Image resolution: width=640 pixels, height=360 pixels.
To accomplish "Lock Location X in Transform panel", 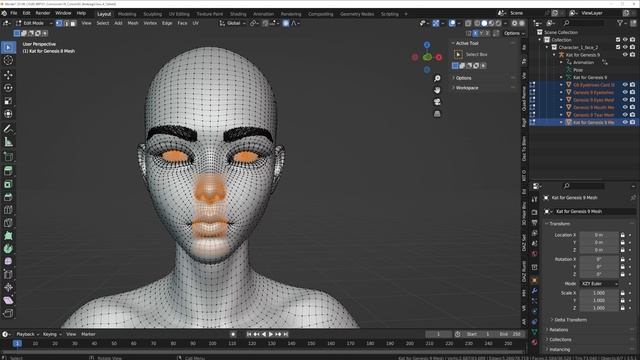I will coord(622,235).
